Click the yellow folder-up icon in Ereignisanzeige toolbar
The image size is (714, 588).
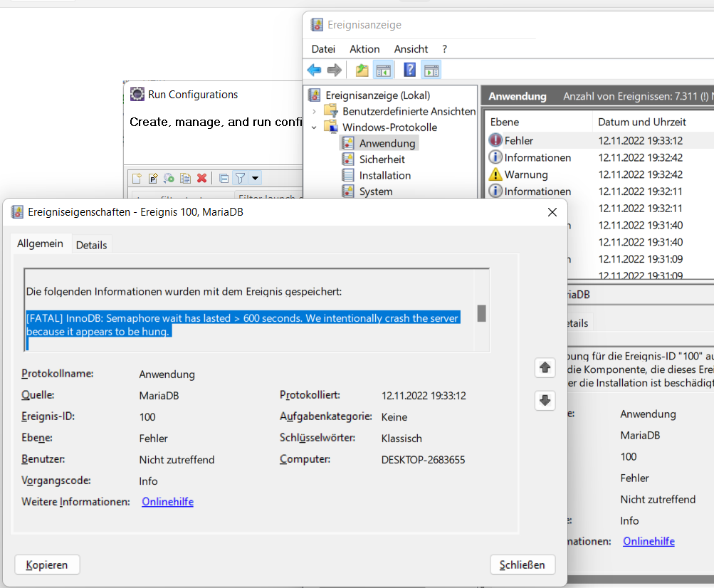pos(362,70)
